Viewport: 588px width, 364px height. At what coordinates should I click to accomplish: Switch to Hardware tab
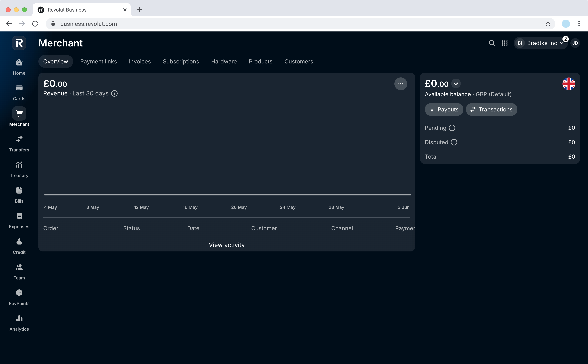[x=224, y=61]
